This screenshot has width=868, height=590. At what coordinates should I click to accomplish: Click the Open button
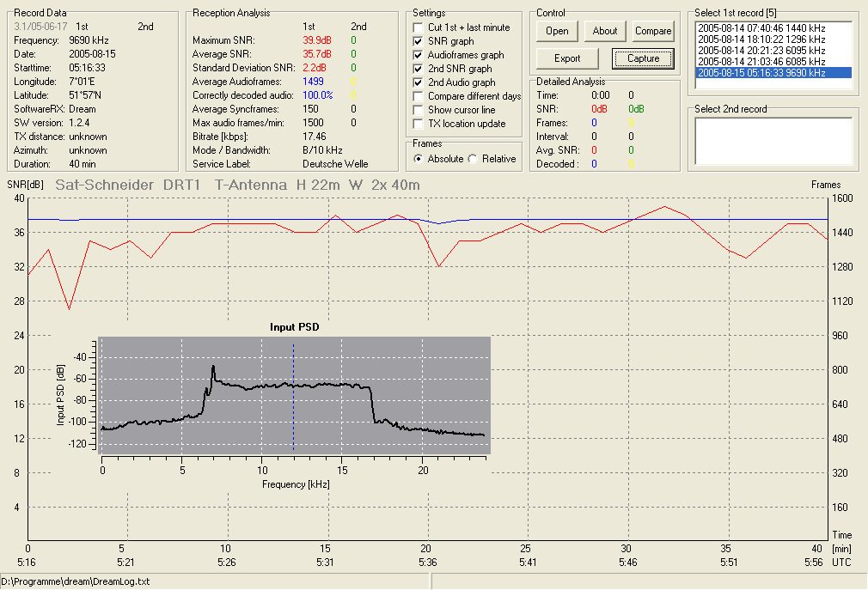pos(557,31)
